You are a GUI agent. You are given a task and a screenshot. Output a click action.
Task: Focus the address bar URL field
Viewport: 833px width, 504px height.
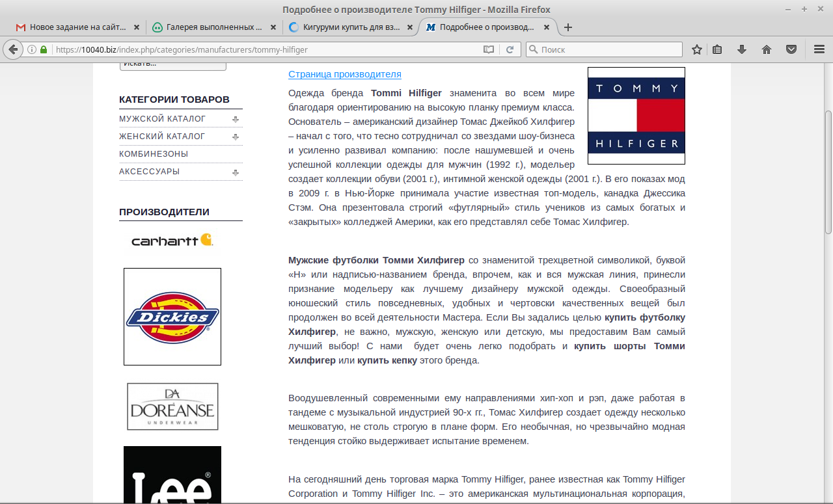tap(267, 49)
